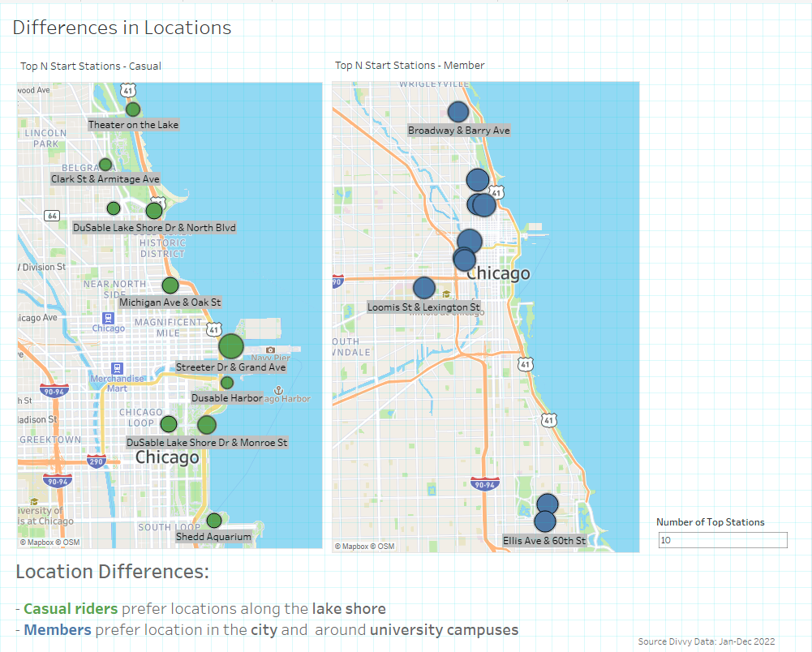Select the Streeter Dr & Grand Ave circle
812x652 pixels.
pyautogui.click(x=231, y=346)
